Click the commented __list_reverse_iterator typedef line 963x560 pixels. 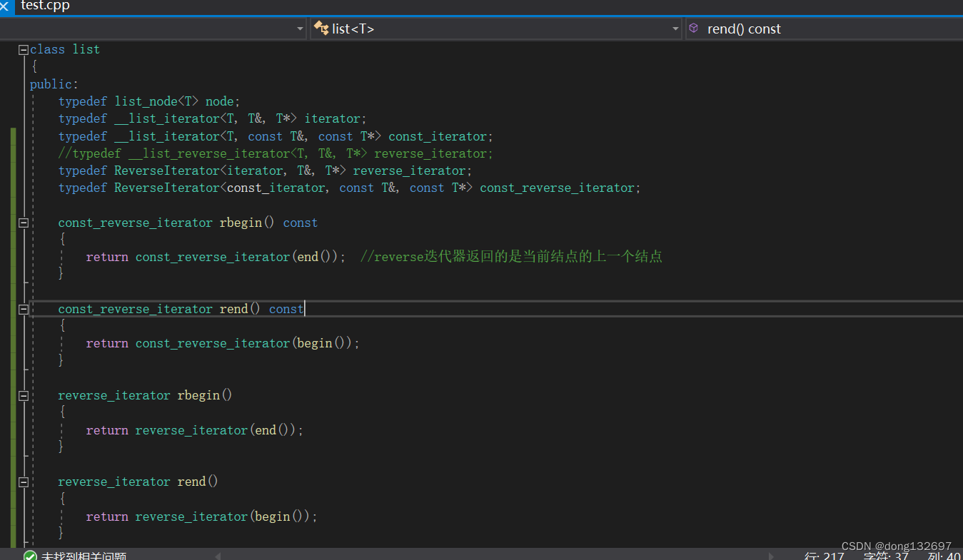tap(276, 153)
